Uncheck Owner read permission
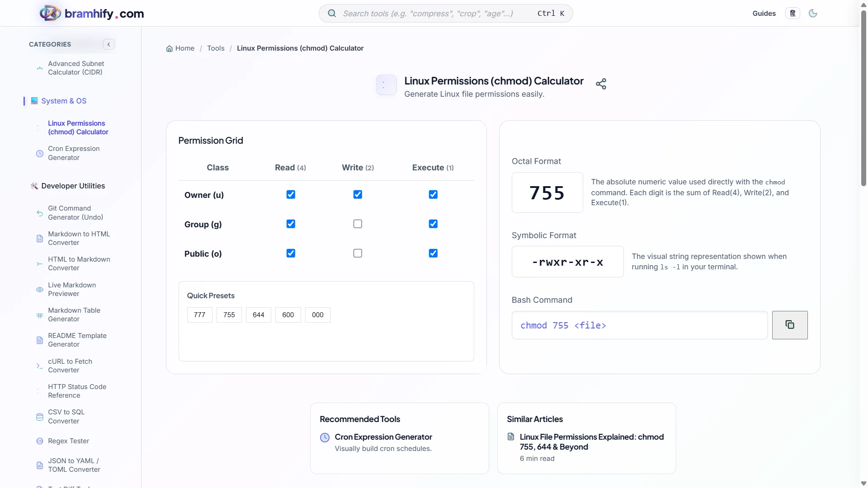Image resolution: width=868 pixels, height=488 pixels. point(291,195)
